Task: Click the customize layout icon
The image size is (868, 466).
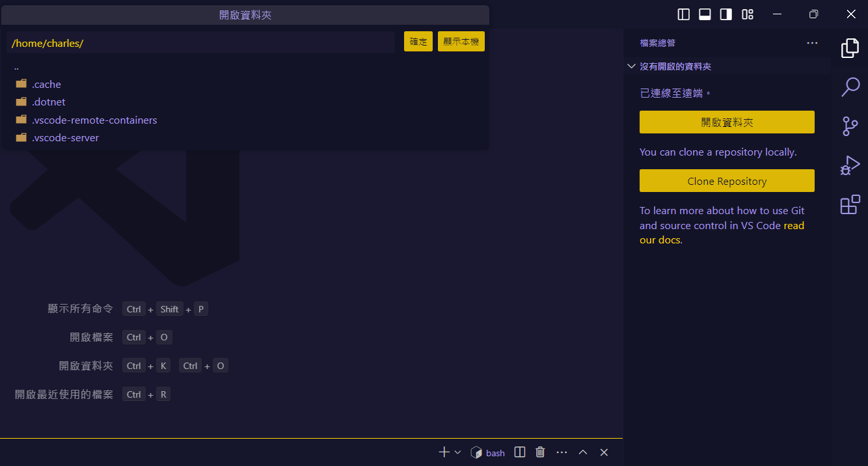Action: [748, 14]
